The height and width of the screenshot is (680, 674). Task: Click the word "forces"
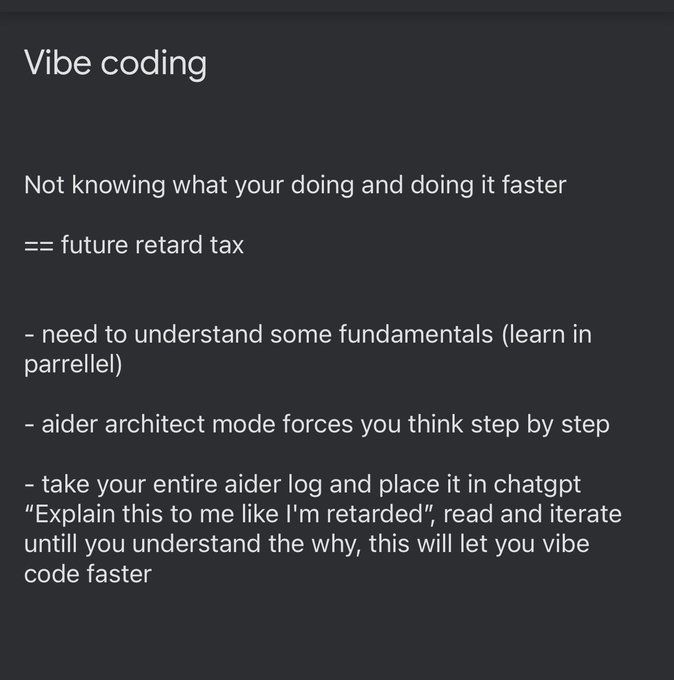point(399,424)
